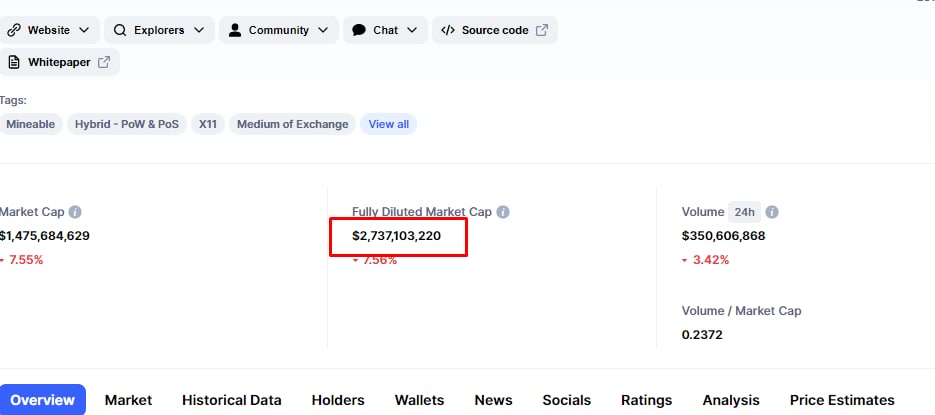Click the Fully Diluted Market Cap info icon
The height and width of the screenshot is (415, 935).
point(503,212)
